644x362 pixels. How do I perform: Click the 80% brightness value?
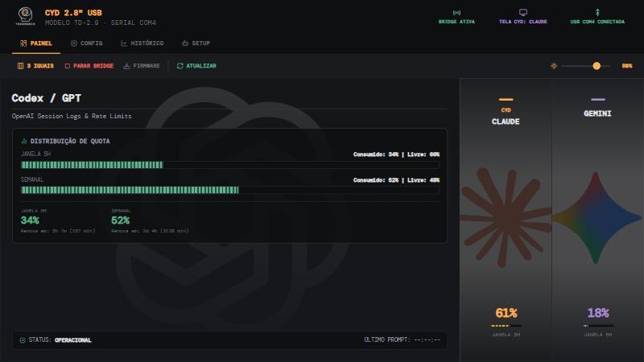point(627,66)
